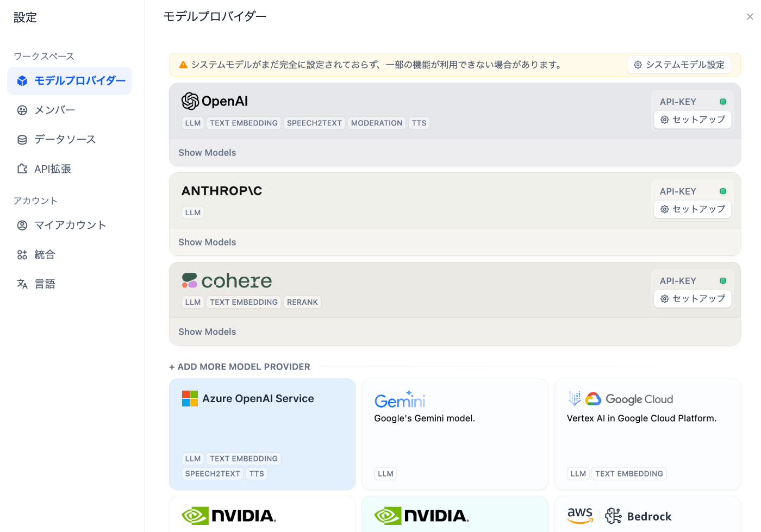761x532 pixels.
Task: Open マイアカウント settings
Action: click(x=70, y=225)
